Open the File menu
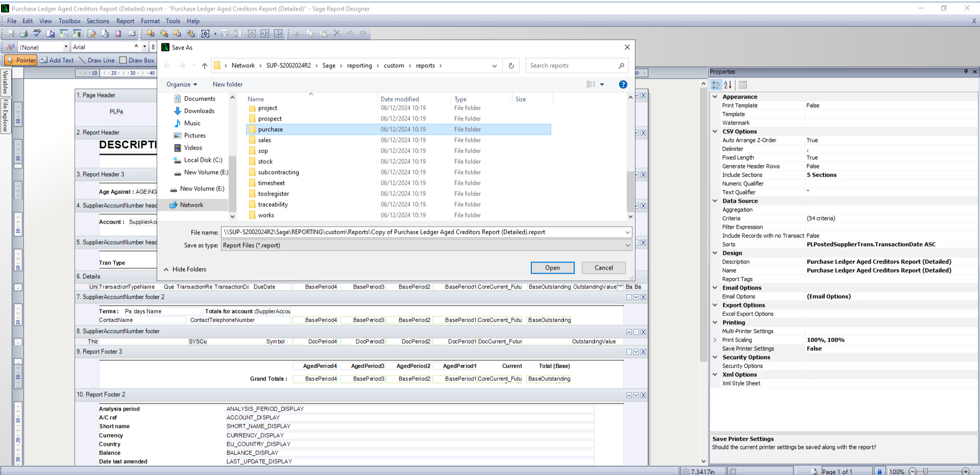Image resolution: width=980 pixels, height=475 pixels. pyautogui.click(x=12, y=21)
